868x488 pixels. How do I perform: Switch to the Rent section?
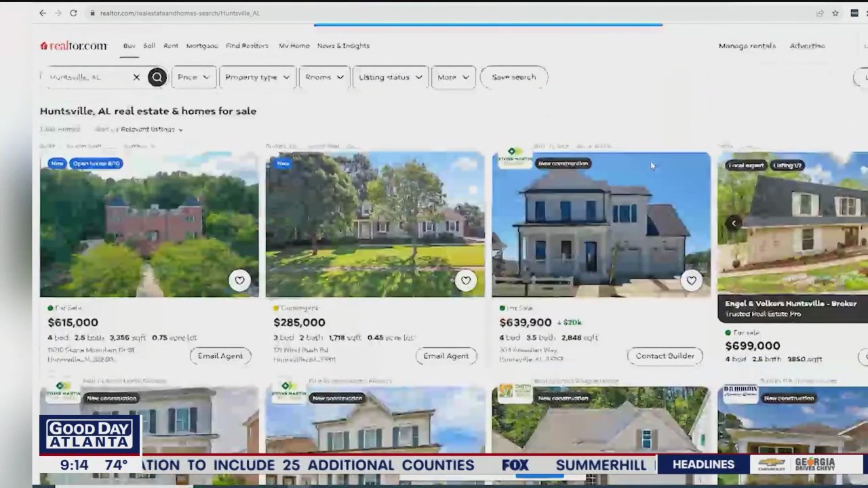coord(170,45)
